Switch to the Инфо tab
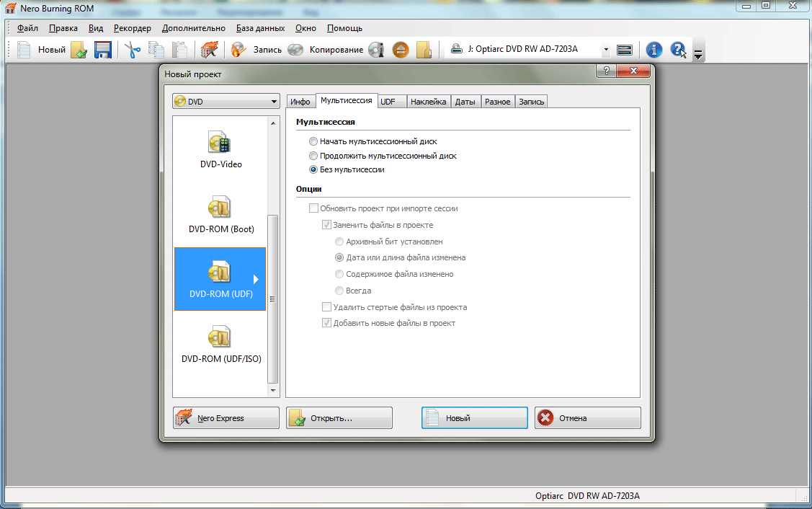 tap(300, 102)
